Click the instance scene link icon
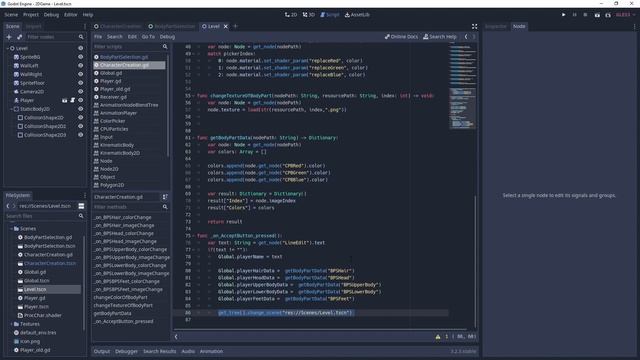 click(x=19, y=37)
